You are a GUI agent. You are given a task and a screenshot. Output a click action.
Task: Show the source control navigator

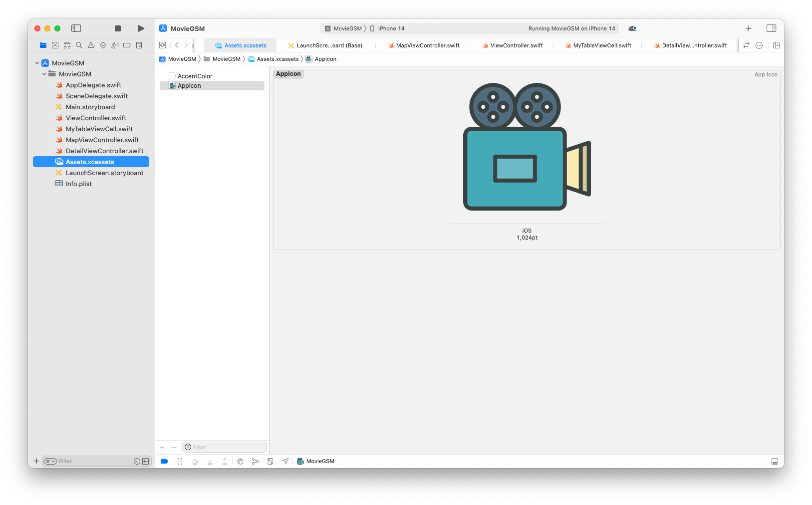(x=55, y=45)
